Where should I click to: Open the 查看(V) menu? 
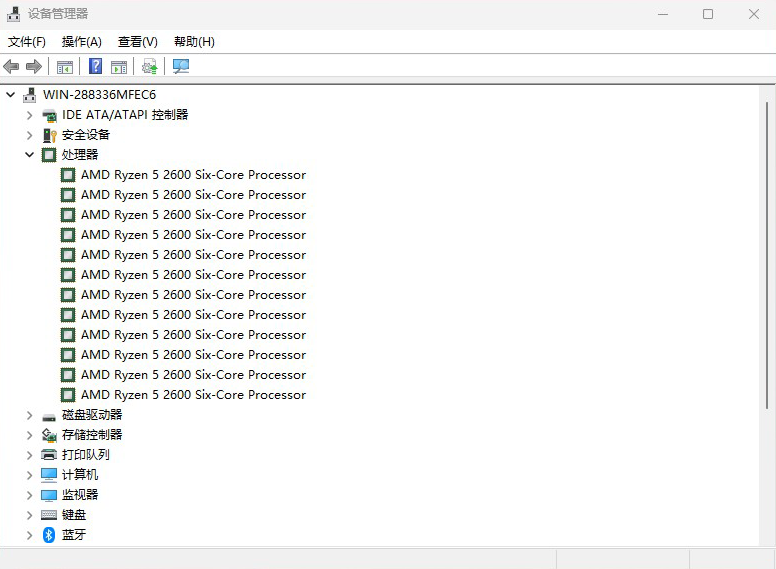pos(138,42)
